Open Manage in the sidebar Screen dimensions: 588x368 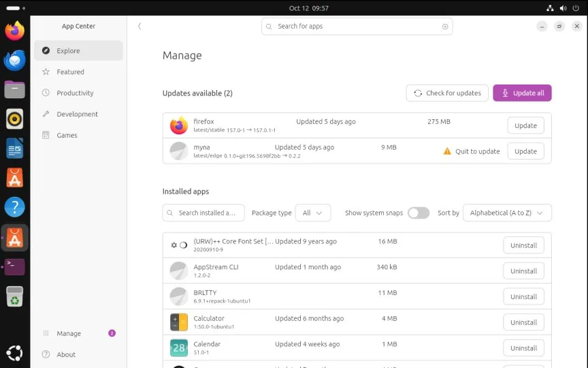pyautogui.click(x=78, y=333)
